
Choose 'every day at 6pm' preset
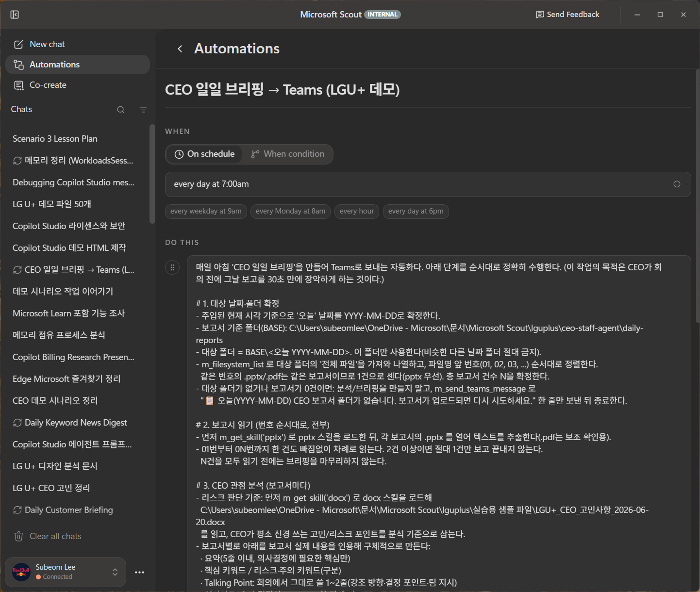416,212
